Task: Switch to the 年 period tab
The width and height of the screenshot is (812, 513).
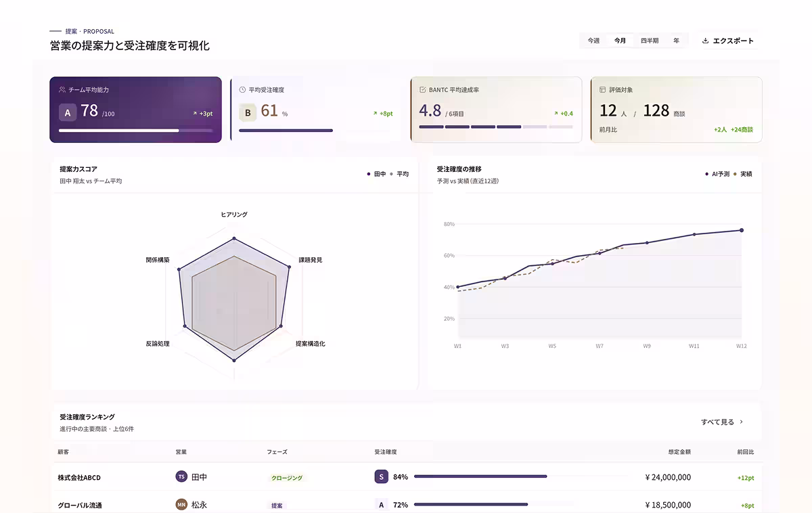Action: point(677,41)
